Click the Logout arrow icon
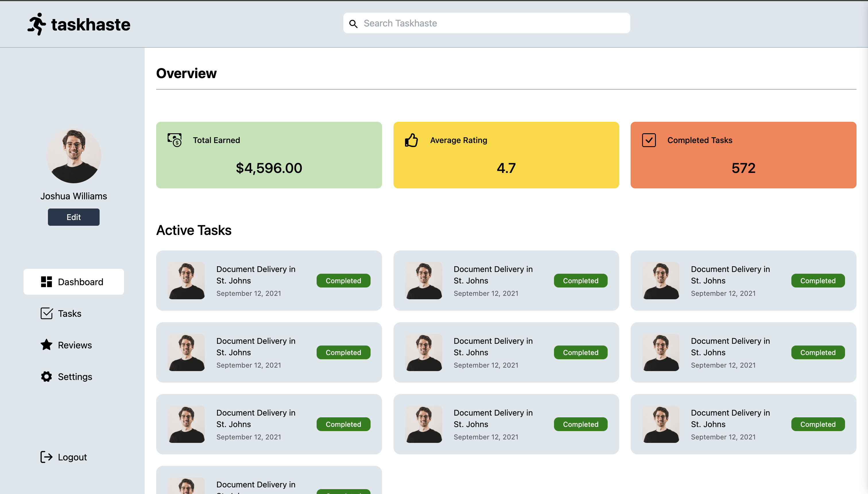This screenshot has height=494, width=868. click(x=46, y=457)
